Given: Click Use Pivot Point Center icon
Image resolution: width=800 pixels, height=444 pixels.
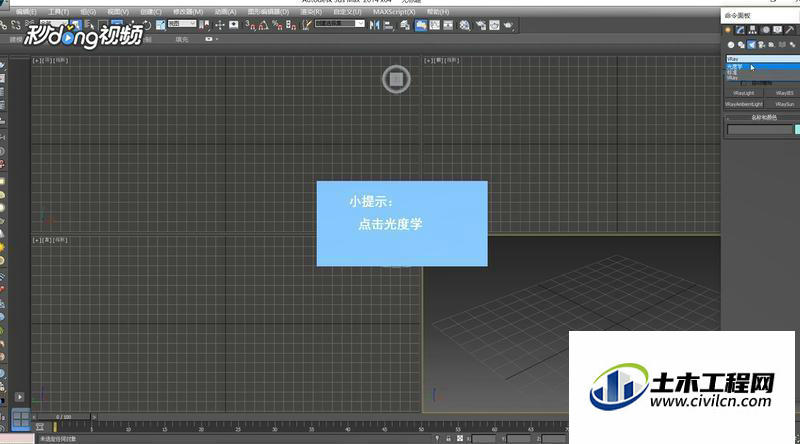Looking at the screenshot, I should tap(205, 24).
